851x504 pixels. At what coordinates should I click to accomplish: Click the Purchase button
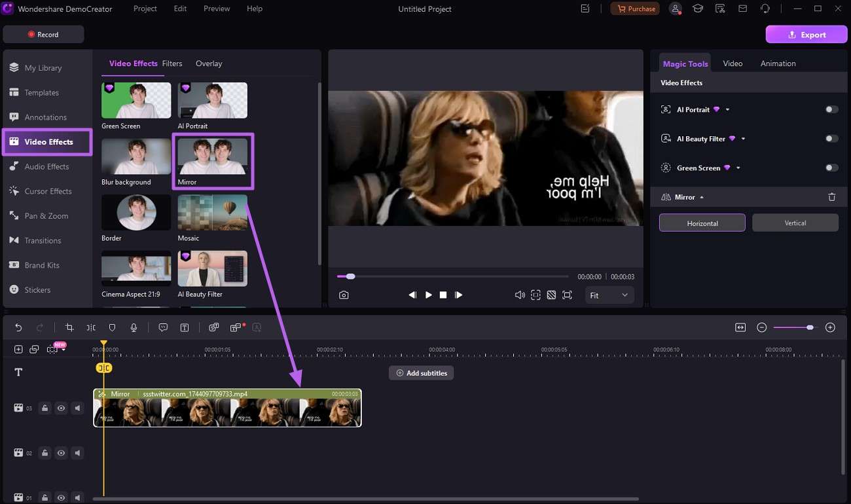pyautogui.click(x=635, y=9)
